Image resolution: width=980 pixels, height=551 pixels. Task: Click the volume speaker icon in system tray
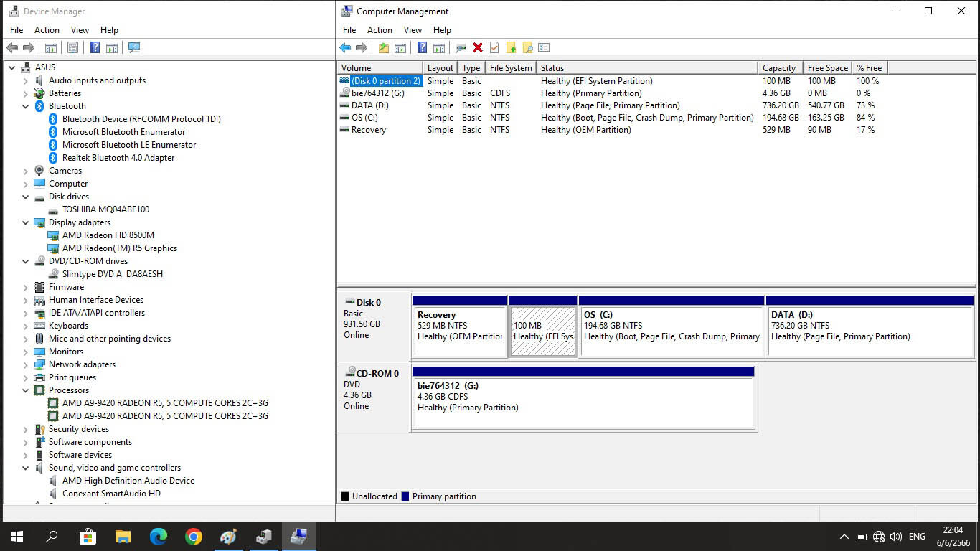[895, 537]
